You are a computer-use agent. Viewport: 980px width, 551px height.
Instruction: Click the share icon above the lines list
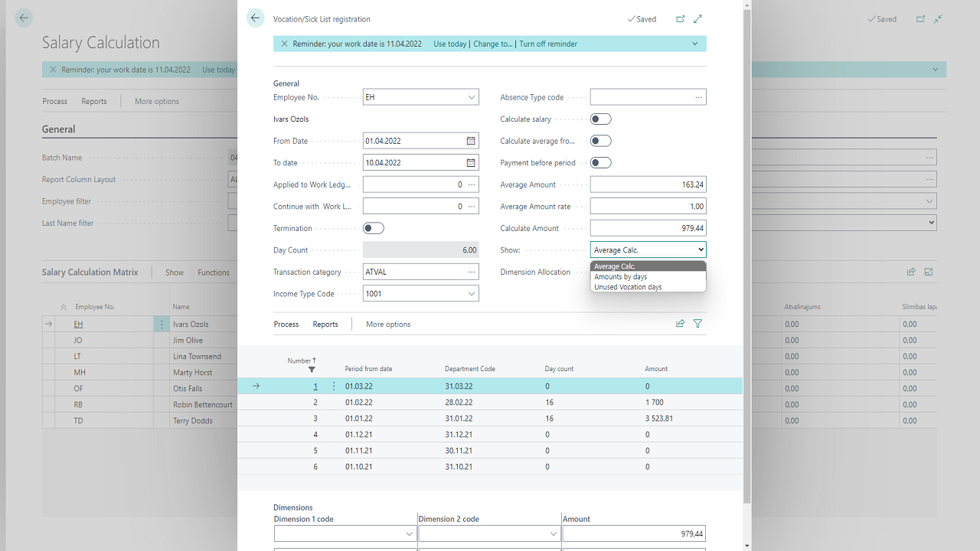[x=680, y=323]
